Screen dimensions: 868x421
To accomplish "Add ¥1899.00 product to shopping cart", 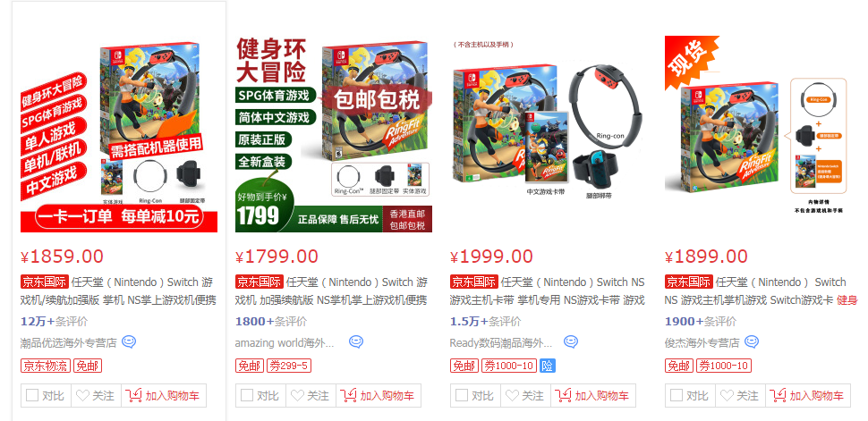I will tap(808, 396).
